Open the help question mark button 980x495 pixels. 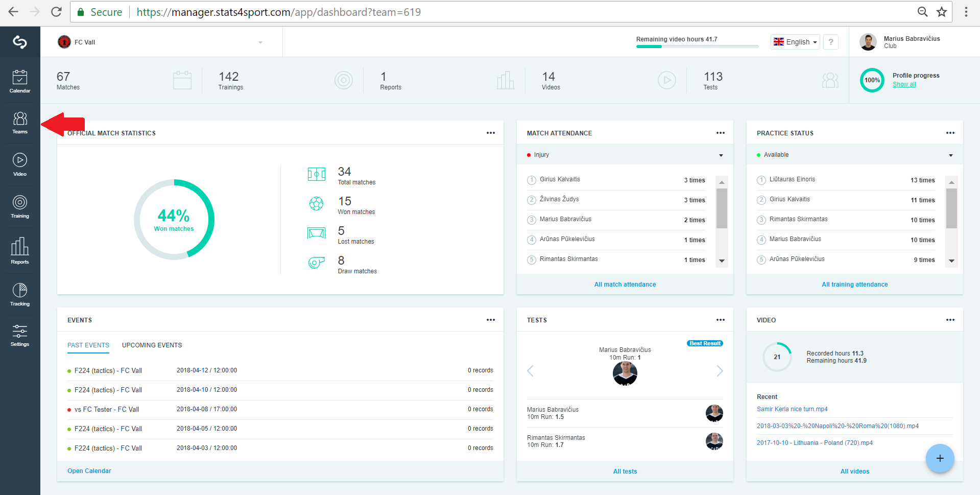(831, 42)
